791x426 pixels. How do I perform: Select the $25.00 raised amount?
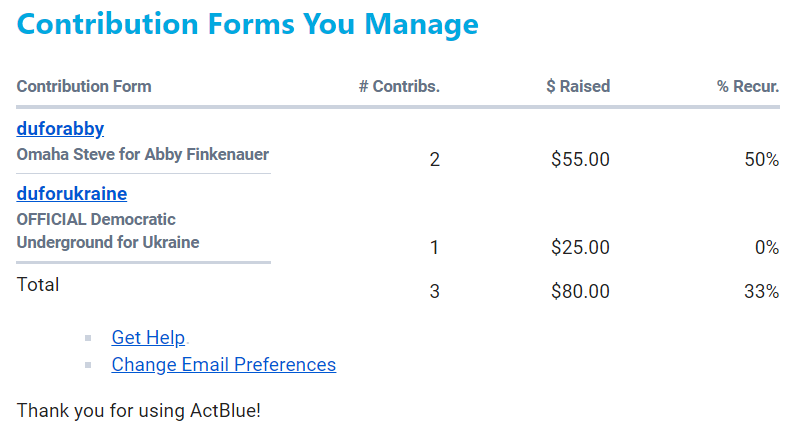tap(580, 247)
